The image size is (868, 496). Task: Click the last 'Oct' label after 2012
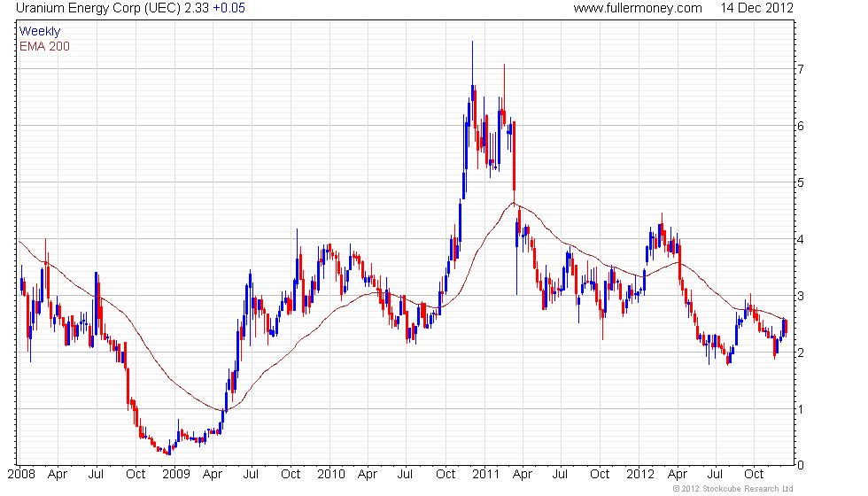pos(754,475)
